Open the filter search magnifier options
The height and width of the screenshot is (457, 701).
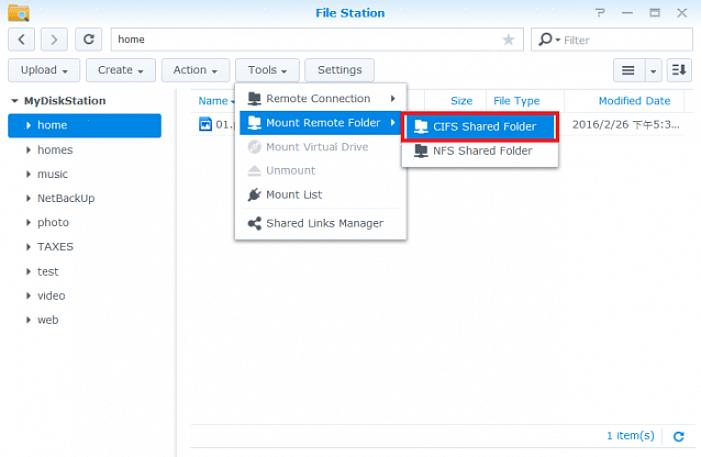pos(549,39)
